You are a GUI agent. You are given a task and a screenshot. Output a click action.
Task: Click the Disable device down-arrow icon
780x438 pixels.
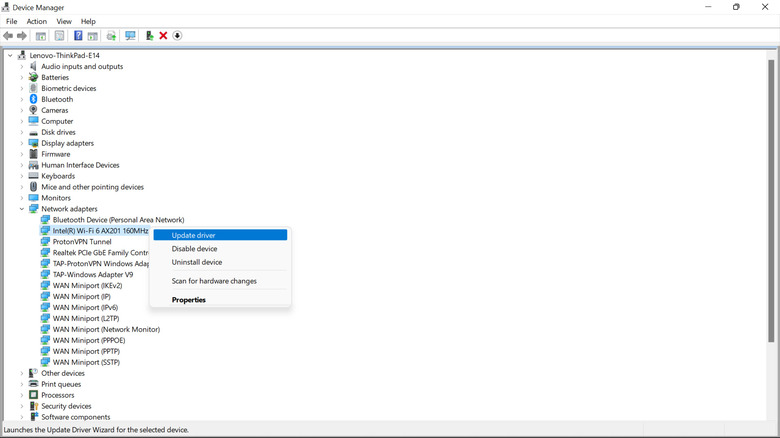177,36
